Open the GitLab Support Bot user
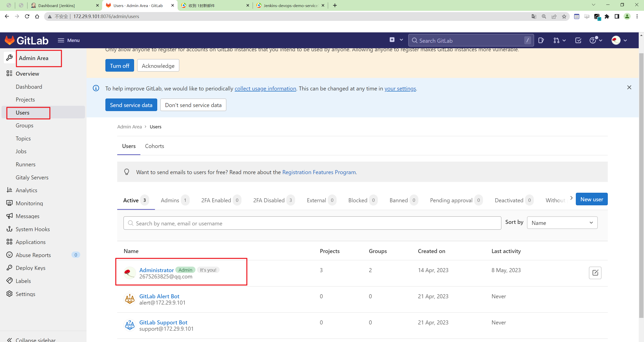The height and width of the screenshot is (342, 644). click(163, 322)
